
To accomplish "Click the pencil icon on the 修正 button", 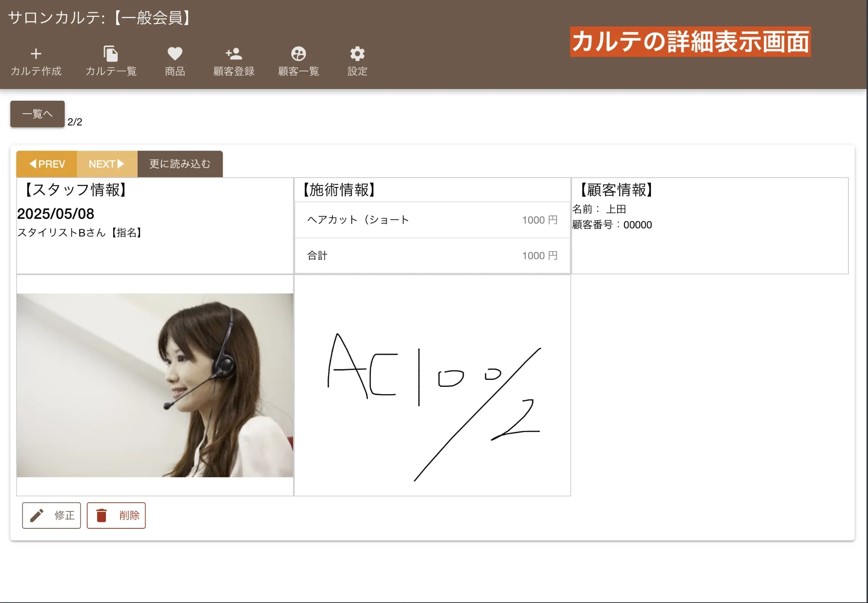I will (37, 515).
